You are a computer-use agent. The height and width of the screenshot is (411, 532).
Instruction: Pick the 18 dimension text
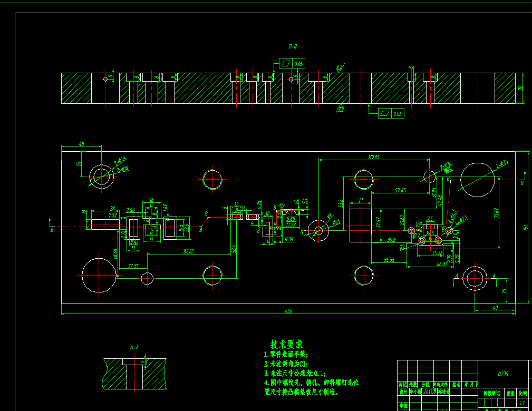click(x=152, y=200)
